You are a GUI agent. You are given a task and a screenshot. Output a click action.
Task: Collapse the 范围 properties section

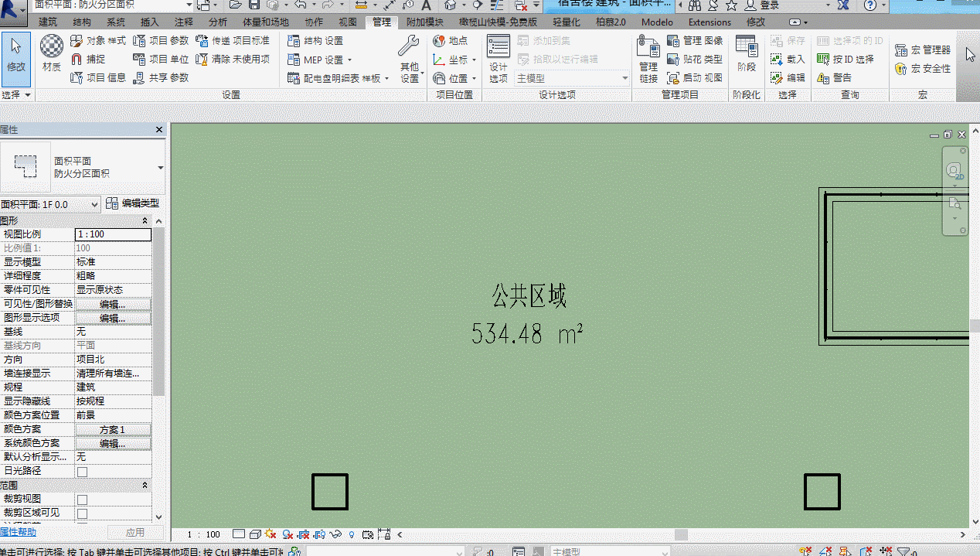[x=145, y=486]
